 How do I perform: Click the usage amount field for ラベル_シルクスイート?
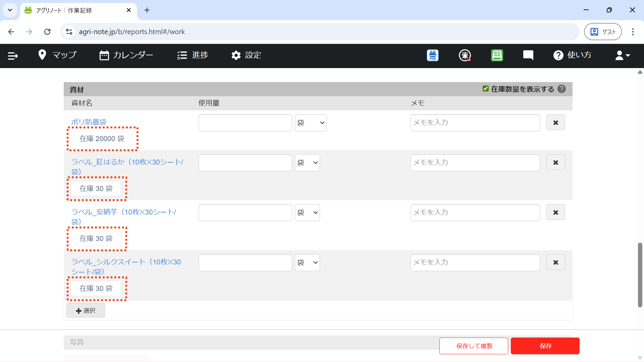(245, 262)
